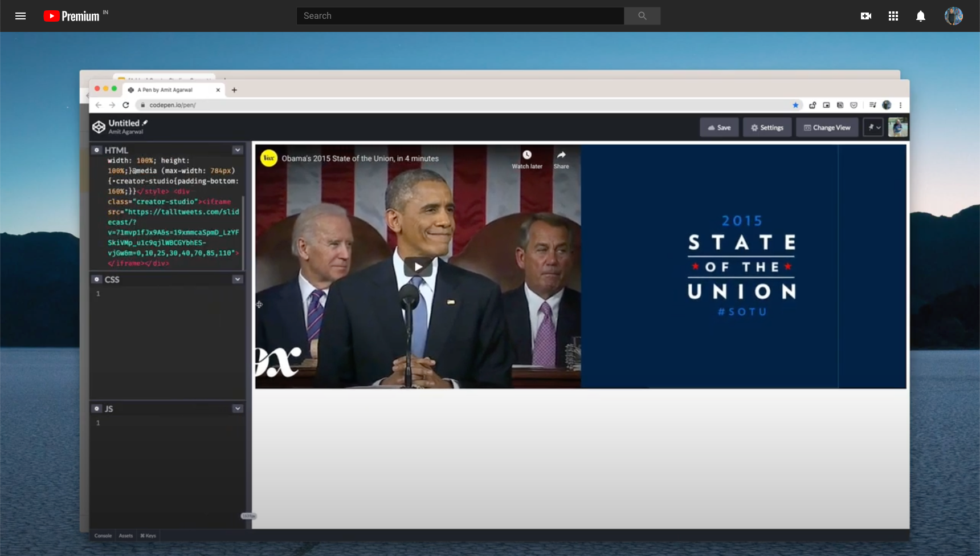Open the Keys shortcuts panel
The width and height of the screenshot is (980, 556).
(x=148, y=535)
